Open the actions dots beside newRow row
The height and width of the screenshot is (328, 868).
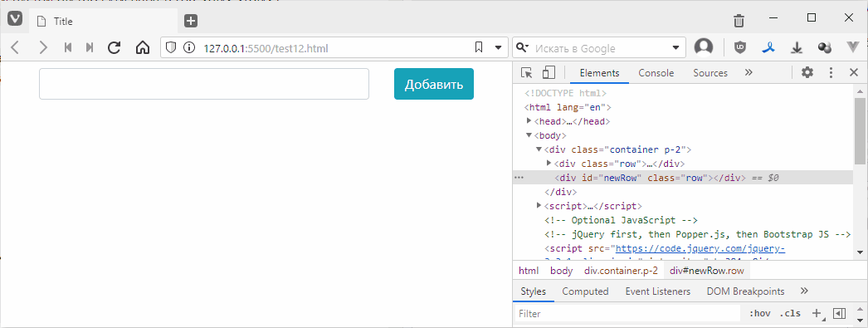(x=519, y=178)
